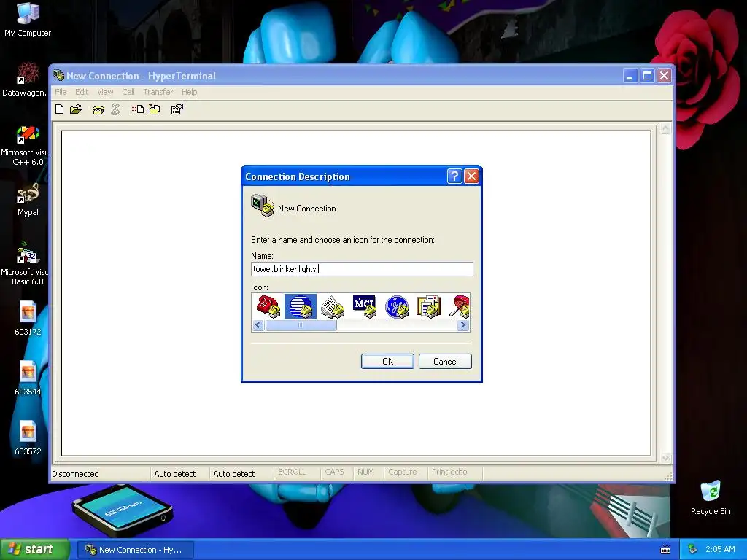Select the blue striped globe connection icon
The image size is (747, 560).
[x=300, y=306]
